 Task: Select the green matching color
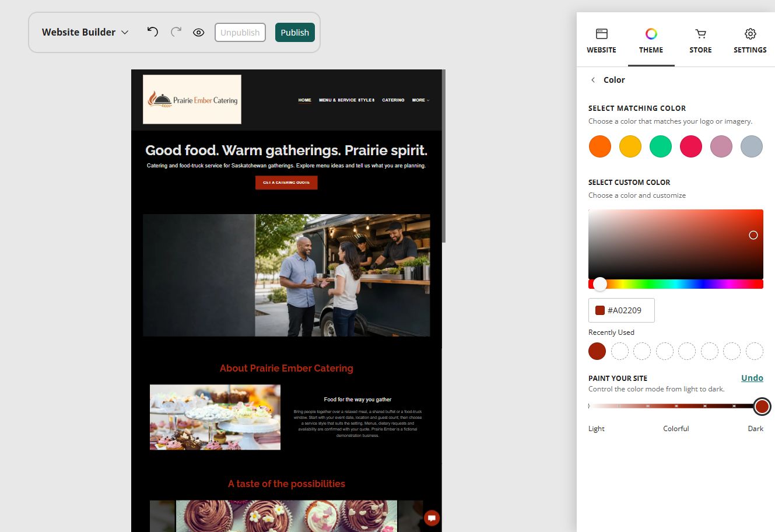(x=661, y=146)
